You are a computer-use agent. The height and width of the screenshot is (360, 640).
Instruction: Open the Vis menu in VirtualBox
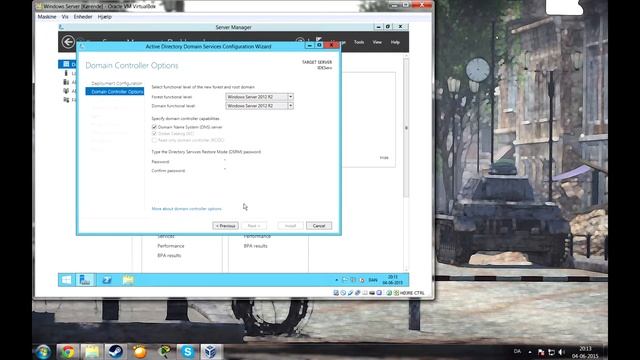[x=65, y=17]
